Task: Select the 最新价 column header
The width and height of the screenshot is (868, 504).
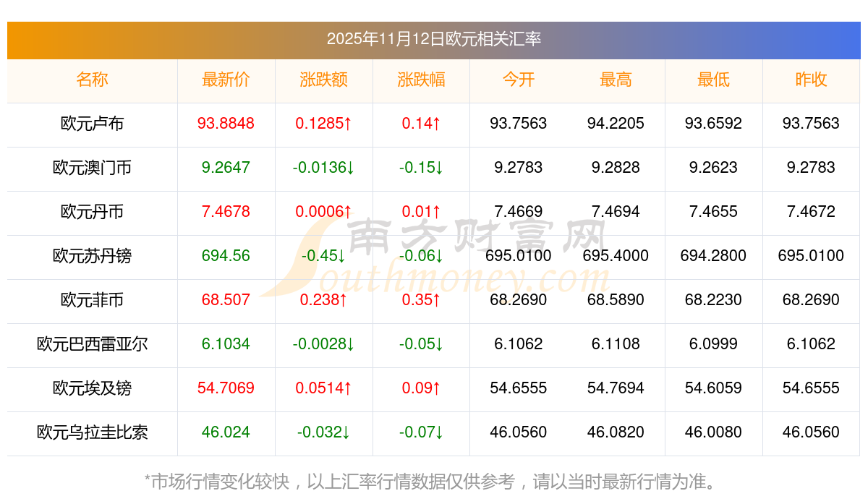Action: pyautogui.click(x=226, y=80)
